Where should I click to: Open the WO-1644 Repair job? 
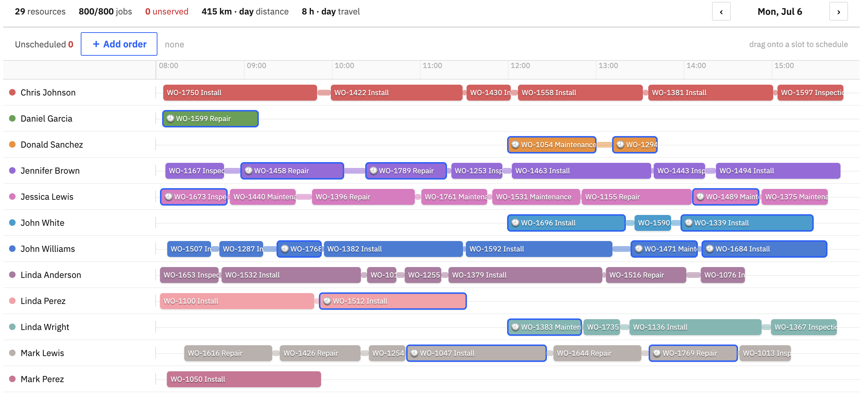point(597,353)
